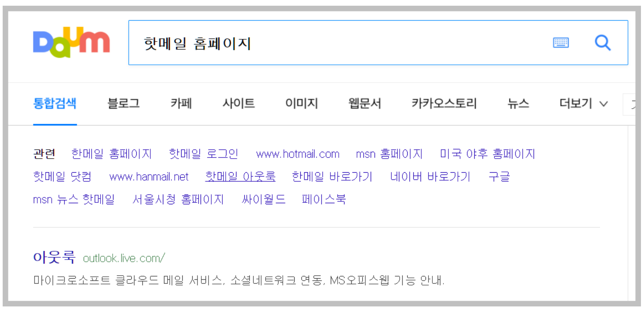
Task: Click the outlook.live.com/ URL
Action: (124, 258)
